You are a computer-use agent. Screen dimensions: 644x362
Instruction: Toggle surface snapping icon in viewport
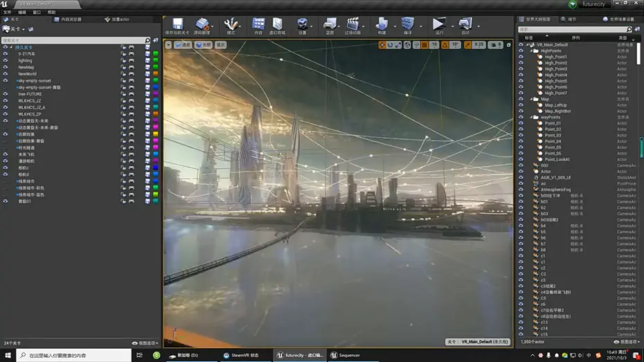(x=416, y=45)
